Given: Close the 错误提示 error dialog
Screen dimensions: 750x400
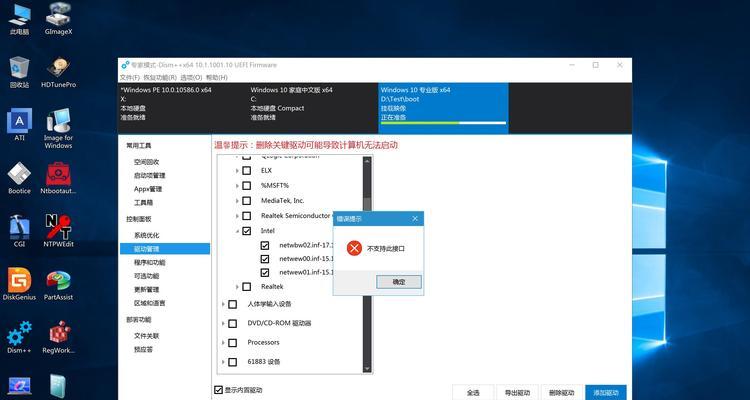Looking at the screenshot, I should pos(415,219).
